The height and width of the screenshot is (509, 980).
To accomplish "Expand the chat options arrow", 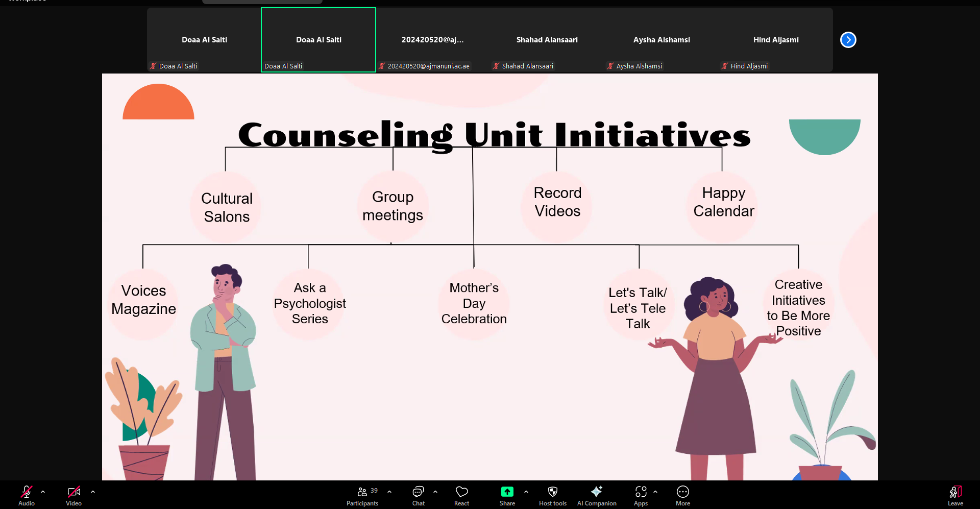I will (435, 492).
